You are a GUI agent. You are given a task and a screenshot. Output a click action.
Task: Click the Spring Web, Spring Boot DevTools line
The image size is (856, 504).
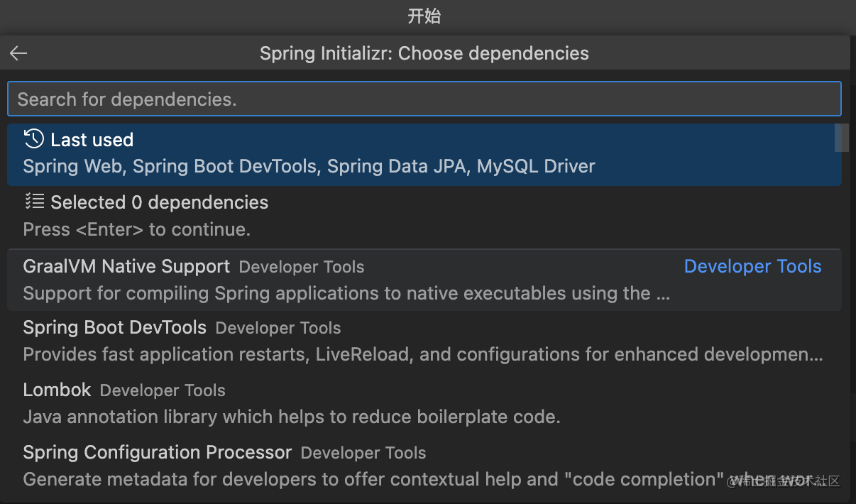click(309, 167)
